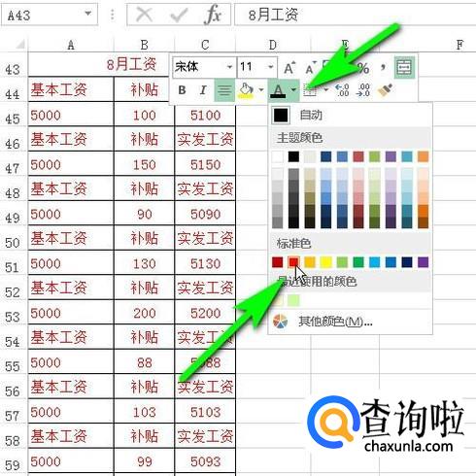Expand the fill color dropdown arrow
This screenshot has height=476, width=476.
pos(261,90)
